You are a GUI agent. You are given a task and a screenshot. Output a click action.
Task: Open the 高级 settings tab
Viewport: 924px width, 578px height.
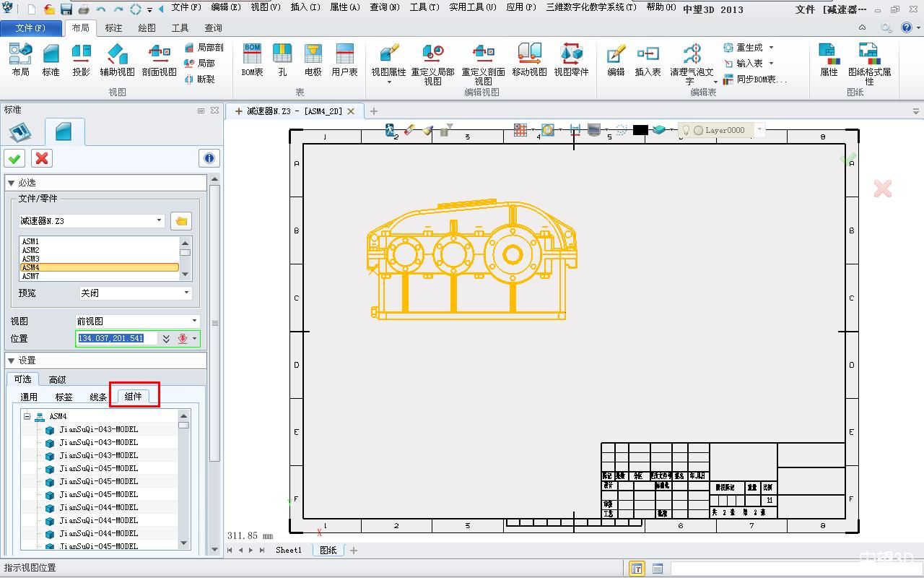coord(58,379)
